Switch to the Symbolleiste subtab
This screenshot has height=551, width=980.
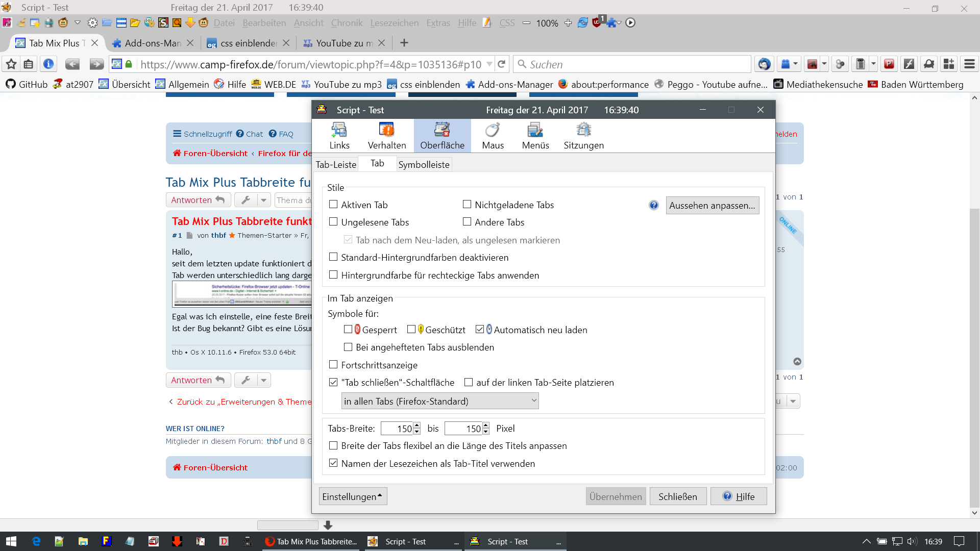coord(424,164)
